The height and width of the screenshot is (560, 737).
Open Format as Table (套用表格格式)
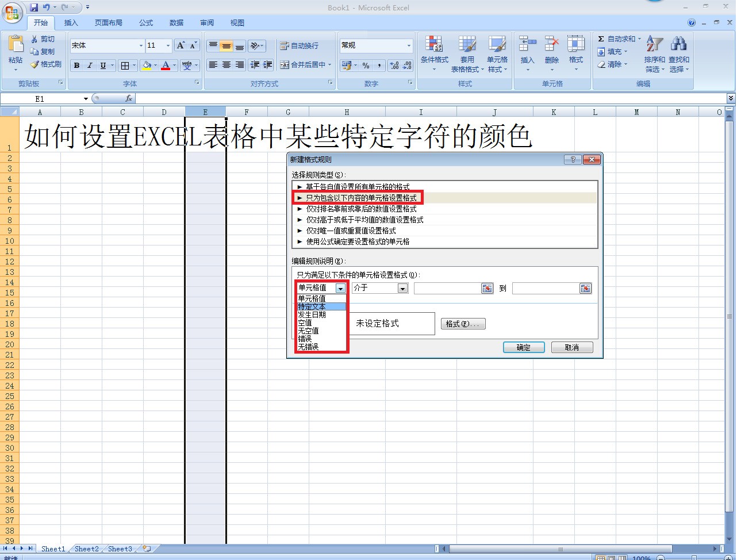(x=467, y=53)
